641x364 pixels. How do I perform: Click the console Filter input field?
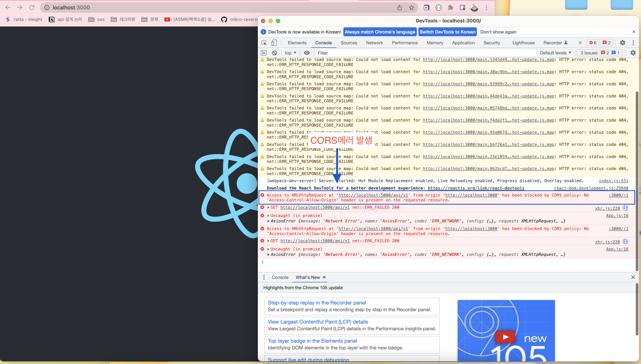coord(425,53)
